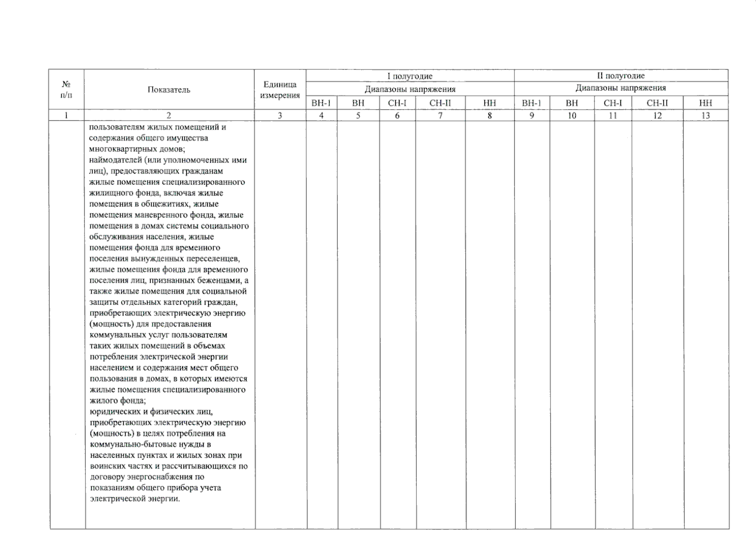Click the line 'потребления электрической энергии'
The width and height of the screenshot is (756, 548).
pyautogui.click(x=159, y=357)
